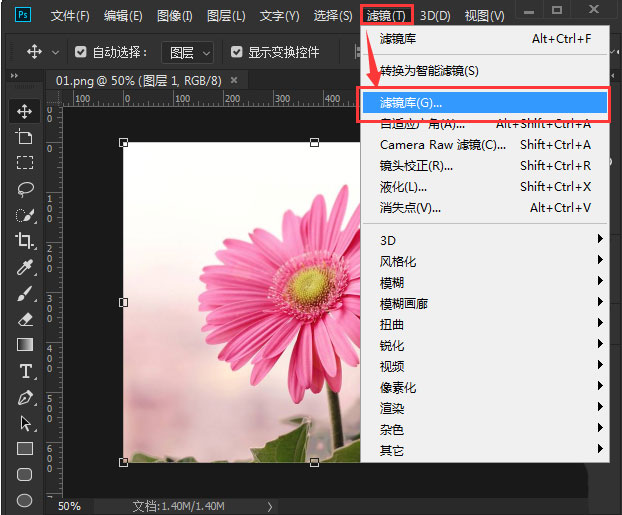The height and width of the screenshot is (515, 622).
Task: Expand the 锐化 submenu
Action: click(486, 346)
